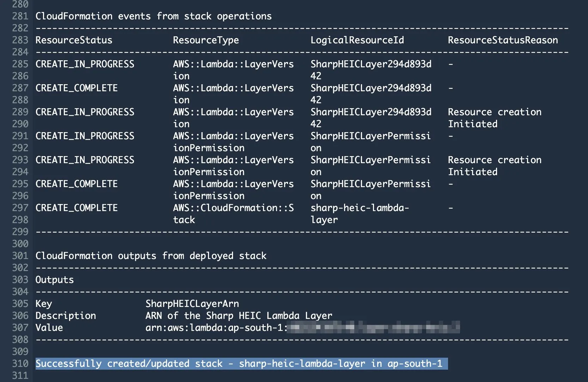Click 'sharp-heic-lambda-' logical ID on line 297
The width and height of the screenshot is (588, 382).
pos(360,208)
